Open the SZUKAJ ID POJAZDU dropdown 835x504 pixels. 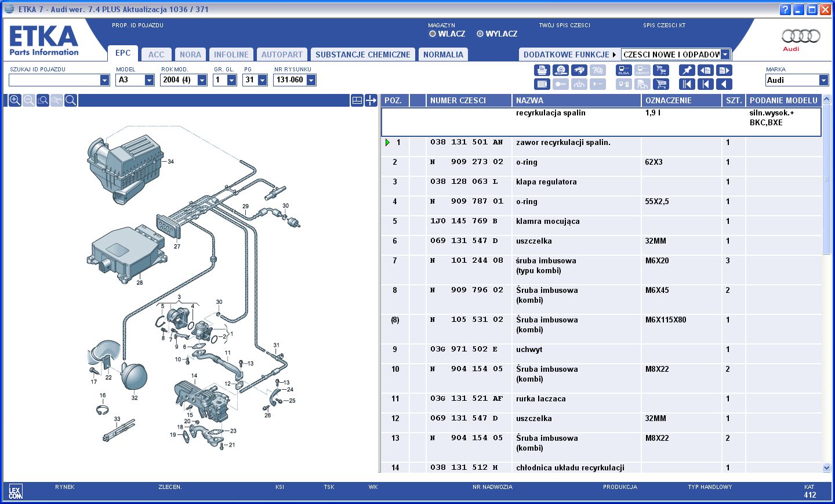104,80
